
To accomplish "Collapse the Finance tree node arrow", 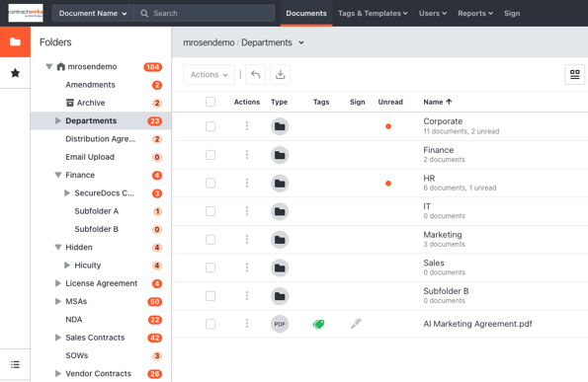I will [x=57, y=175].
